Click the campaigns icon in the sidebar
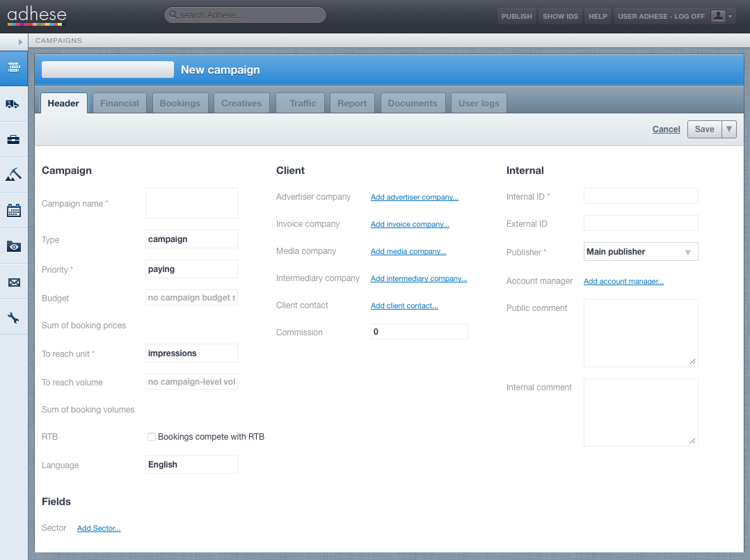Screen dimensions: 750x560 13,67
